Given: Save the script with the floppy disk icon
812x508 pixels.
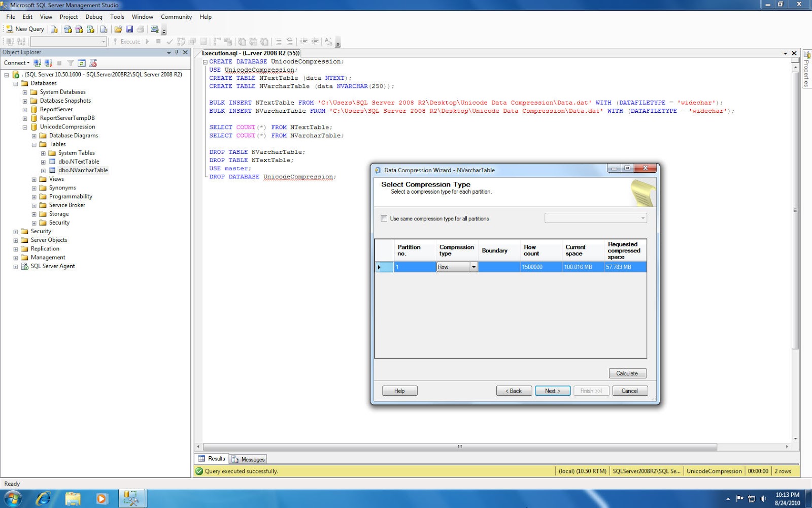Looking at the screenshot, I should coord(129,29).
